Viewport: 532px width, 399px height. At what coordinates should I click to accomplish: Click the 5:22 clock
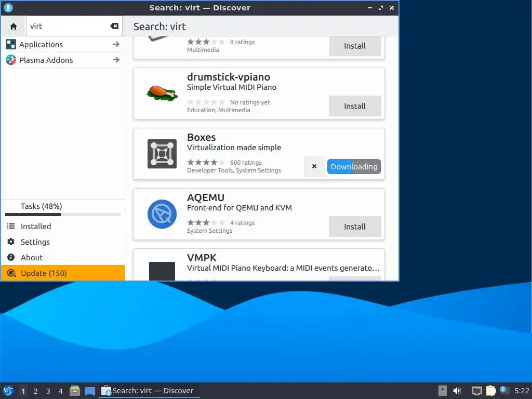[x=522, y=391]
